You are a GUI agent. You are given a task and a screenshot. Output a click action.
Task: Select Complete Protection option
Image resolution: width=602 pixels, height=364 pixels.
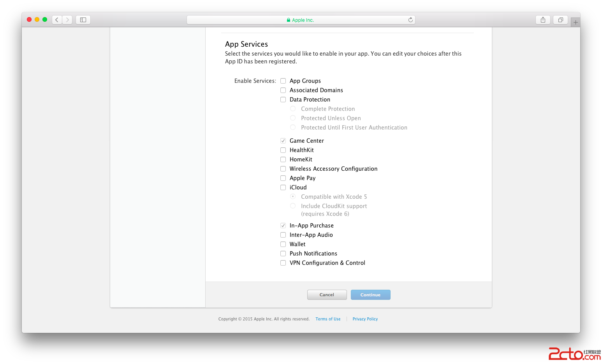click(x=293, y=109)
